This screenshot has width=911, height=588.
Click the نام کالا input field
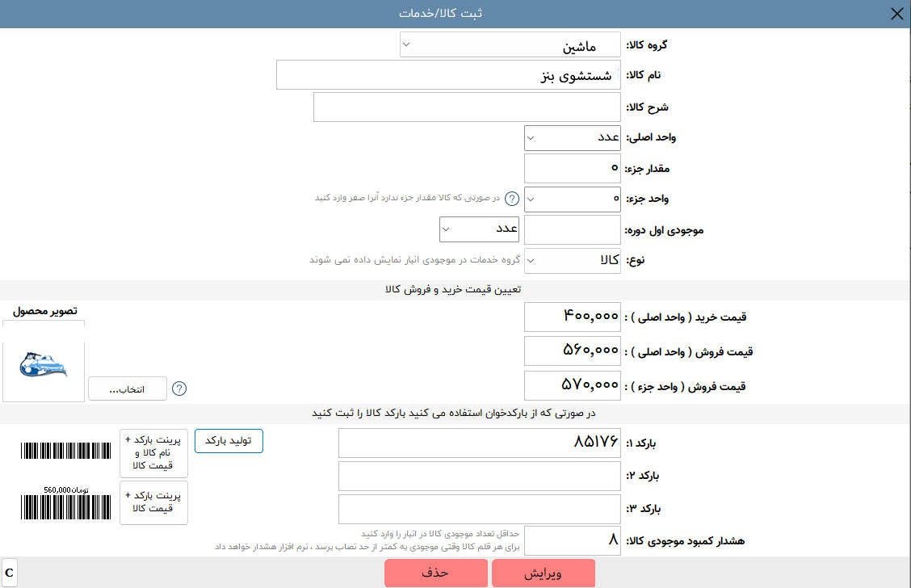click(448, 75)
